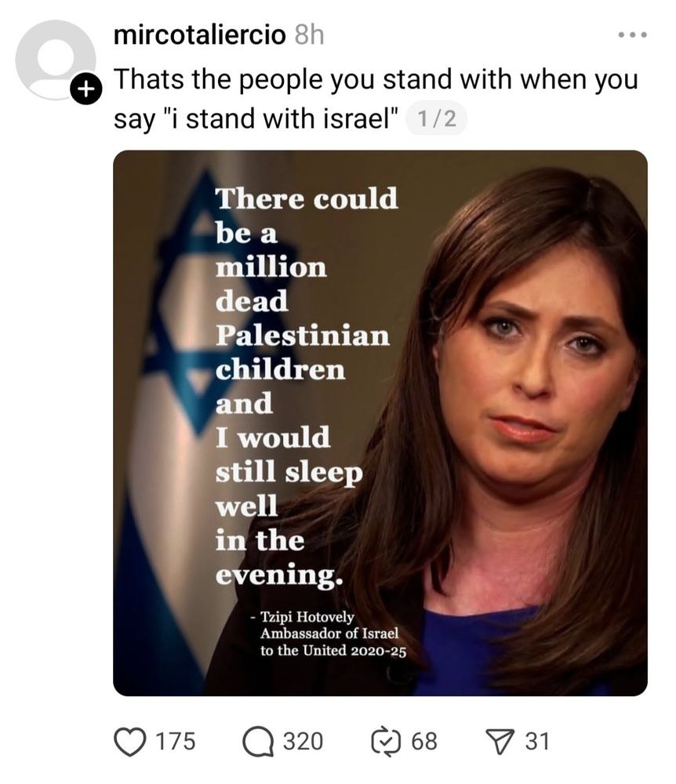676x784 pixels.
Task: Open replies via the comment bubble icon
Action: tap(258, 742)
